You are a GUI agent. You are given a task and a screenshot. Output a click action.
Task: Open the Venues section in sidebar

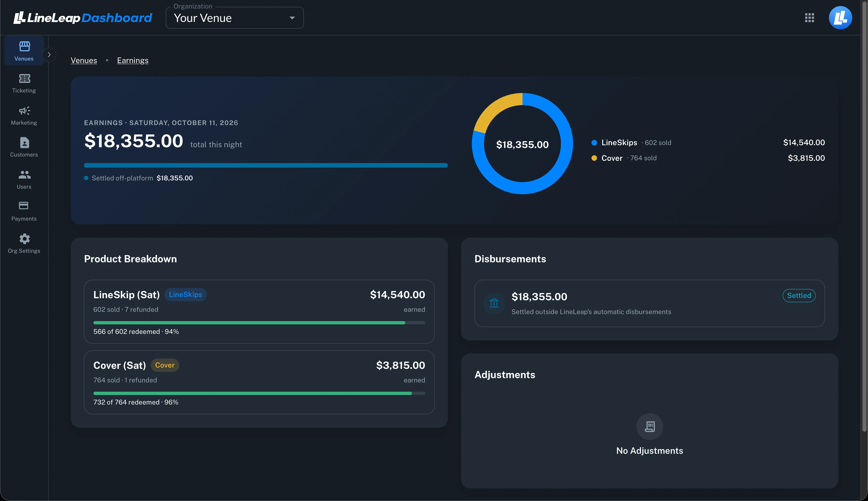pyautogui.click(x=24, y=51)
